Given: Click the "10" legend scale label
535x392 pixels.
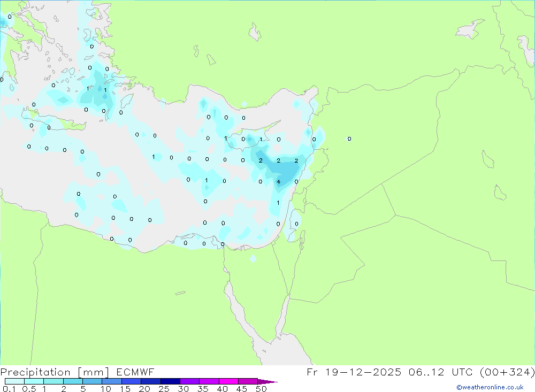Looking at the screenshot, I should coord(106,389).
